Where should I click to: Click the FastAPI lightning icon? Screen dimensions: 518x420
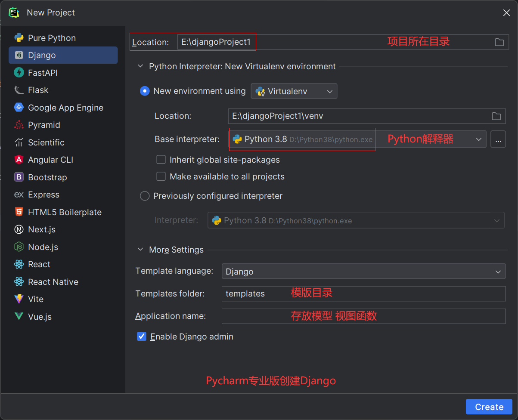pyautogui.click(x=19, y=73)
